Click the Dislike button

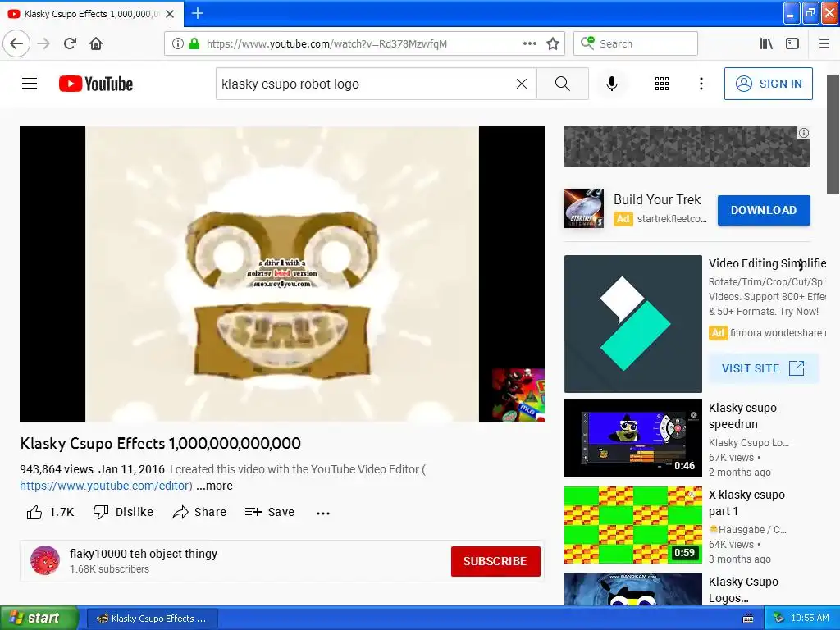(x=123, y=512)
